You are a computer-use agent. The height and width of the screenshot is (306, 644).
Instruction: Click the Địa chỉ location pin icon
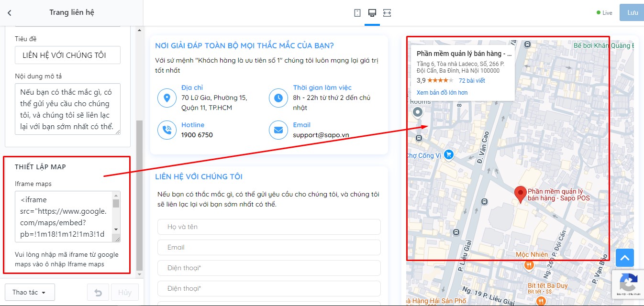click(x=167, y=98)
